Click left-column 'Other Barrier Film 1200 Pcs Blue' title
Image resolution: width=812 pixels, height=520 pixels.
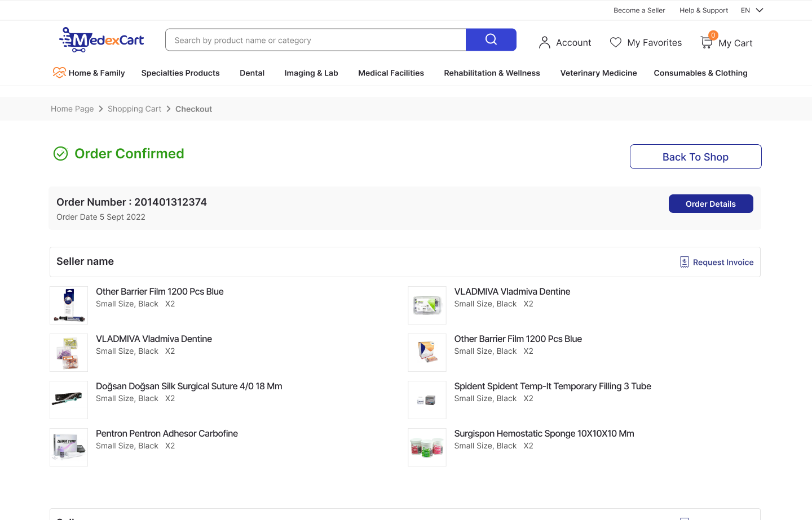pyautogui.click(x=160, y=291)
